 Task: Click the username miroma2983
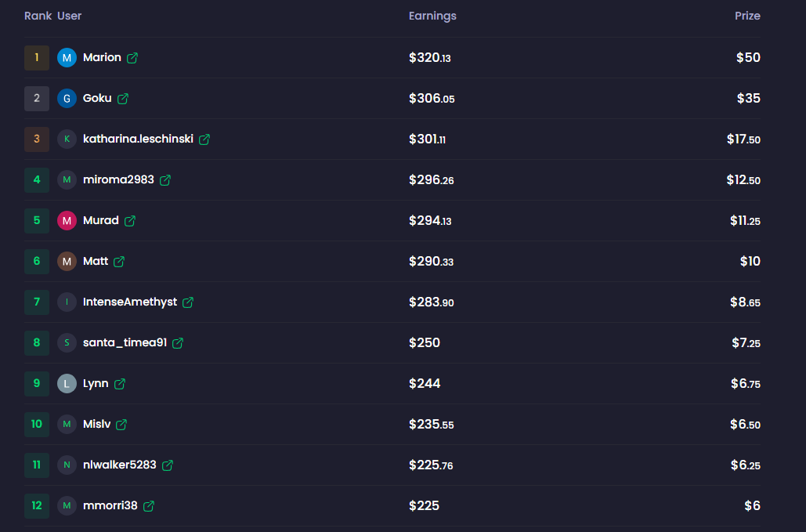pos(117,179)
